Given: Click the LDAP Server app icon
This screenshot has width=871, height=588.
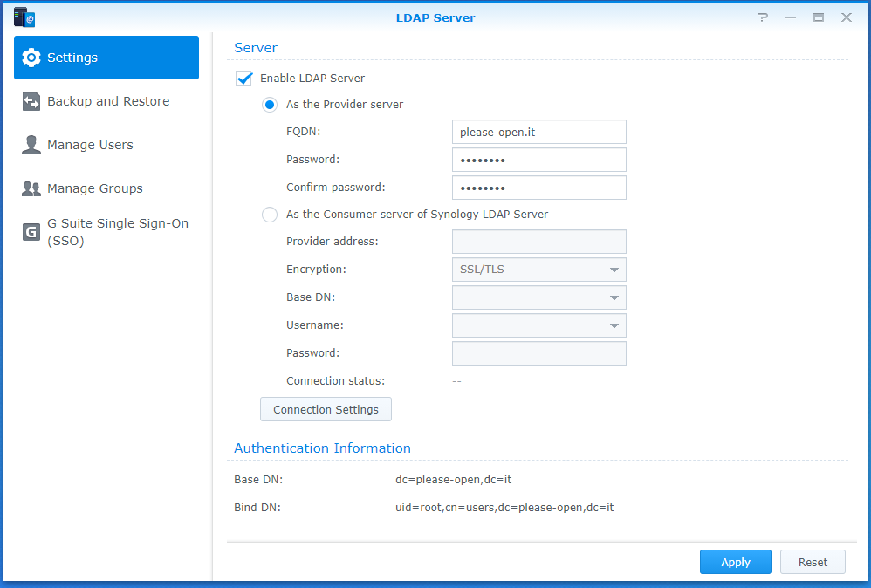Looking at the screenshot, I should pyautogui.click(x=24, y=17).
